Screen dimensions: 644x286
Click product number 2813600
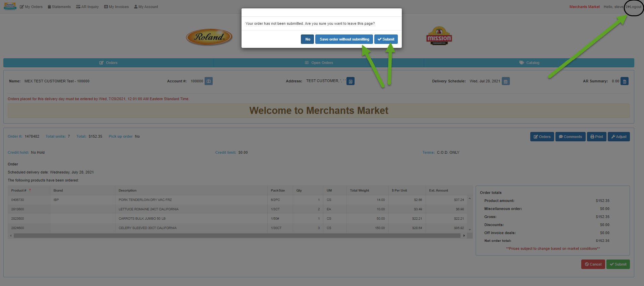tap(17, 209)
